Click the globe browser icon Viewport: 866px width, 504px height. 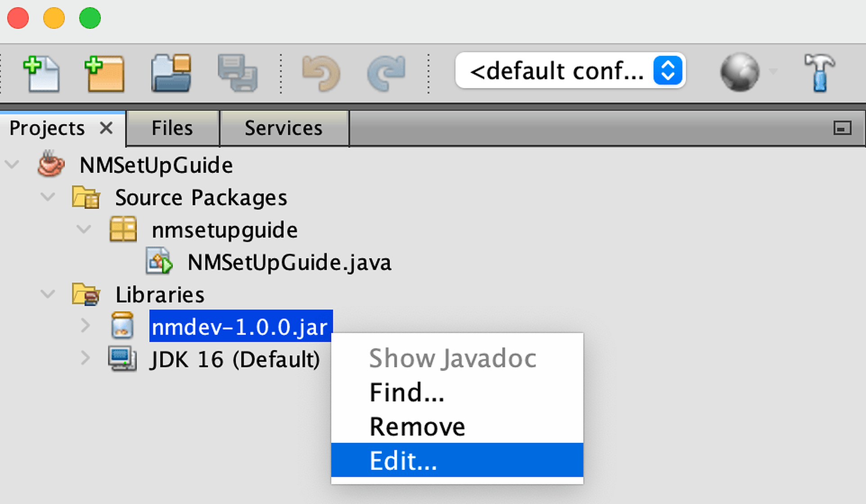(740, 72)
